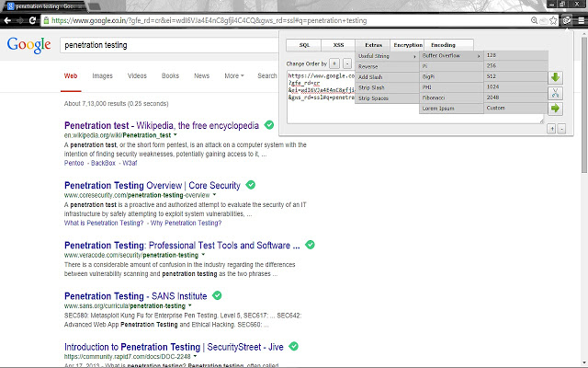The image size is (588, 368).
Task: Open the SQL menu in the popup
Action: 304,45
